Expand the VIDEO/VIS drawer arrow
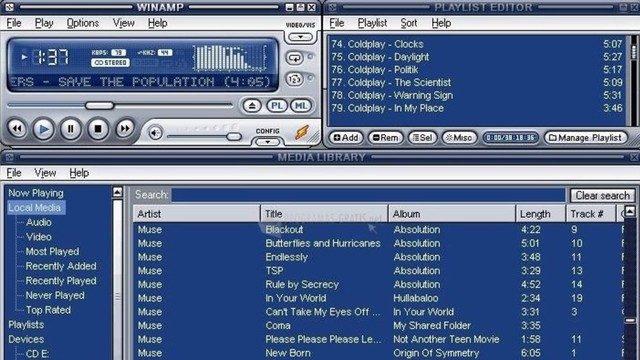This screenshot has height=360, width=640. click(300, 37)
